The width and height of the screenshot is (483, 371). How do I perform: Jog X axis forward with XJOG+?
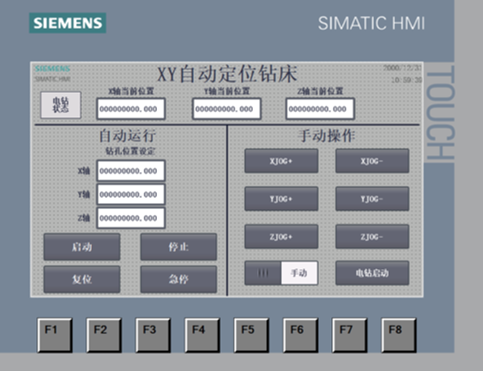[281, 161]
